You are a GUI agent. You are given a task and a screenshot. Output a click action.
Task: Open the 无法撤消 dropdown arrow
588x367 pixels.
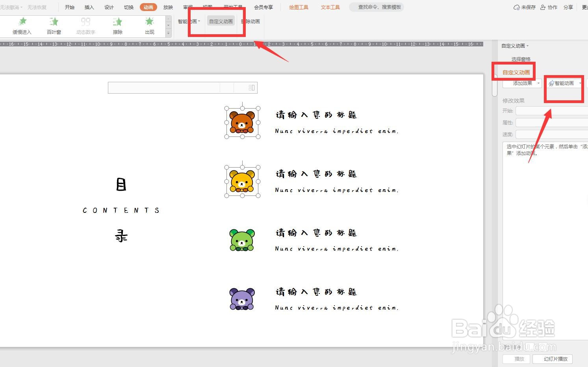[x=21, y=7]
